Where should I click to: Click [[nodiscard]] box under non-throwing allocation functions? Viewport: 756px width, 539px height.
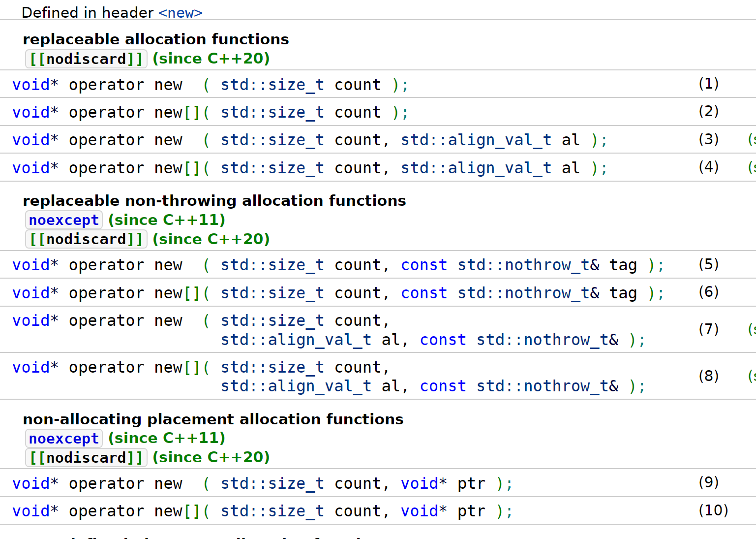coord(86,239)
